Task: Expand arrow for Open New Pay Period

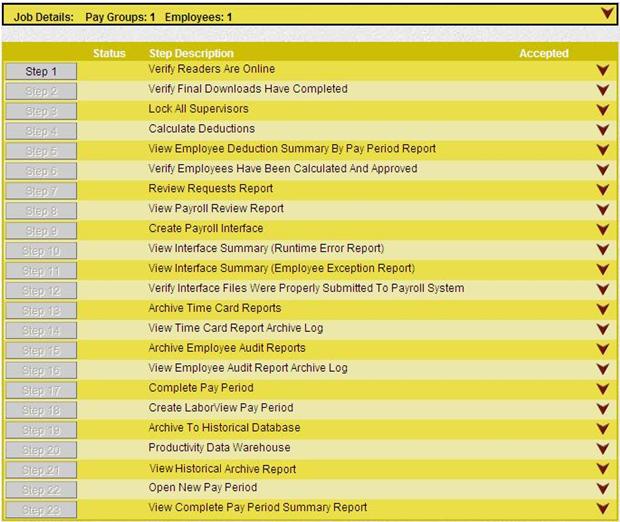Action: [602, 489]
